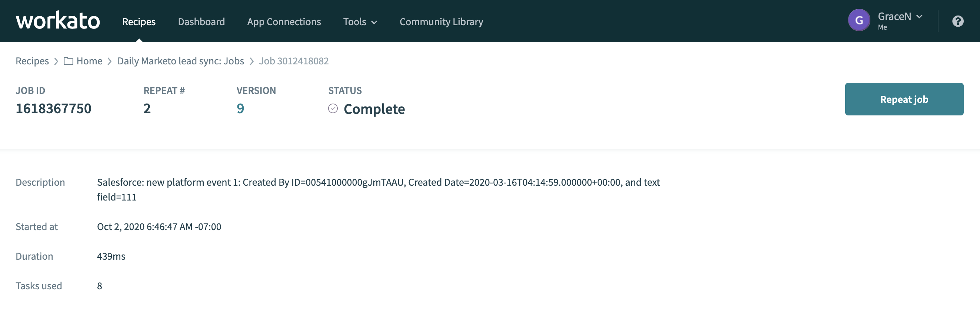Image resolution: width=980 pixels, height=310 pixels.
Task: Click the Complete status checkmark icon
Action: [333, 109]
